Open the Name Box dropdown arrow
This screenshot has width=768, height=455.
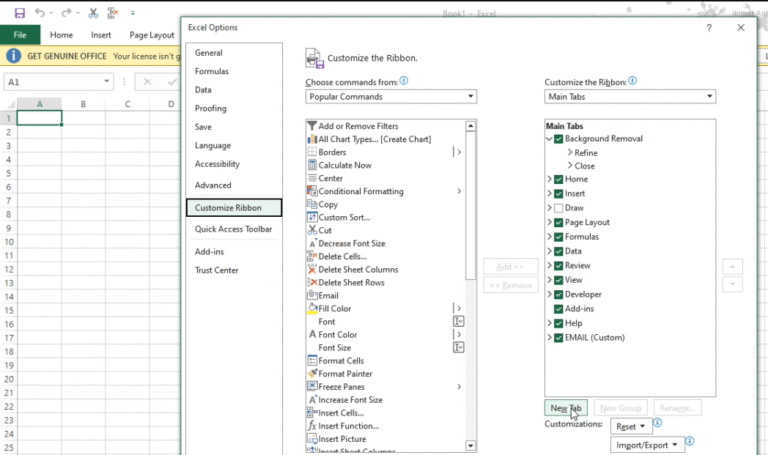106,81
